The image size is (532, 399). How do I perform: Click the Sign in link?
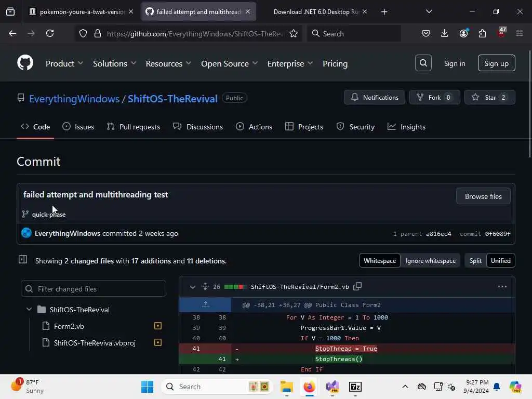454,63
